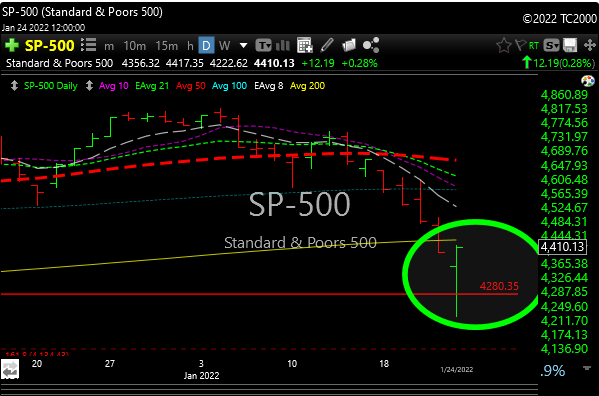Screen dimensions: 599x396
Task: Select the Weekly 'W' timeframe
Action: (225, 46)
